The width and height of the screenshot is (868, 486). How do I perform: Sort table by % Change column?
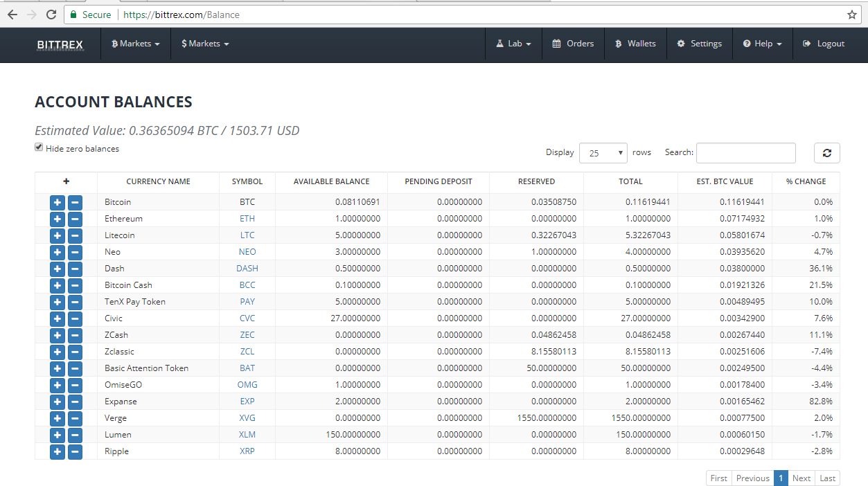tap(806, 181)
